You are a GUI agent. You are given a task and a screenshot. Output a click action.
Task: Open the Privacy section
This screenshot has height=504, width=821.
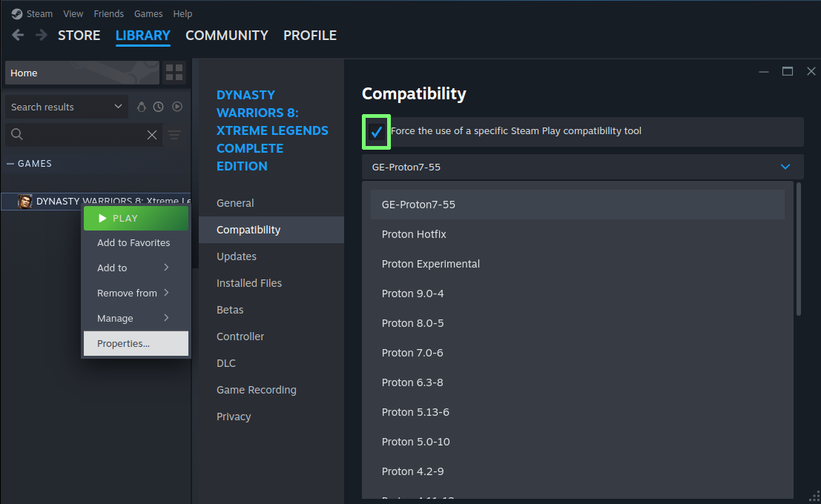(271, 417)
